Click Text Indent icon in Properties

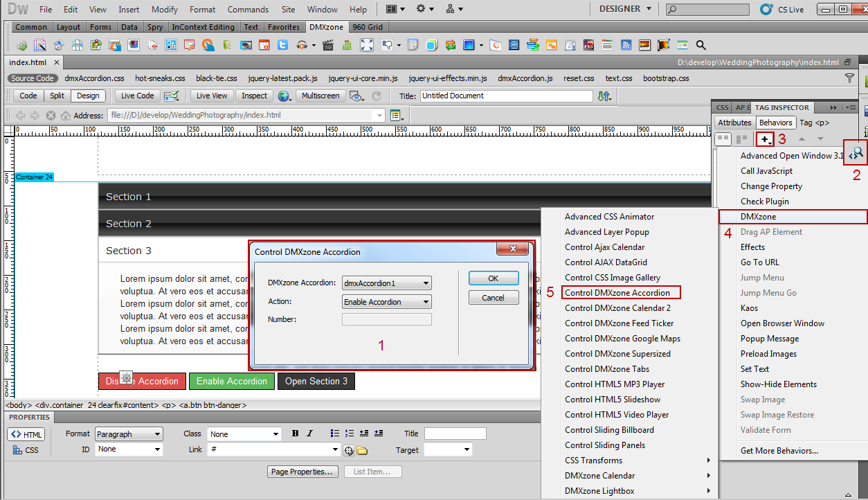click(379, 434)
